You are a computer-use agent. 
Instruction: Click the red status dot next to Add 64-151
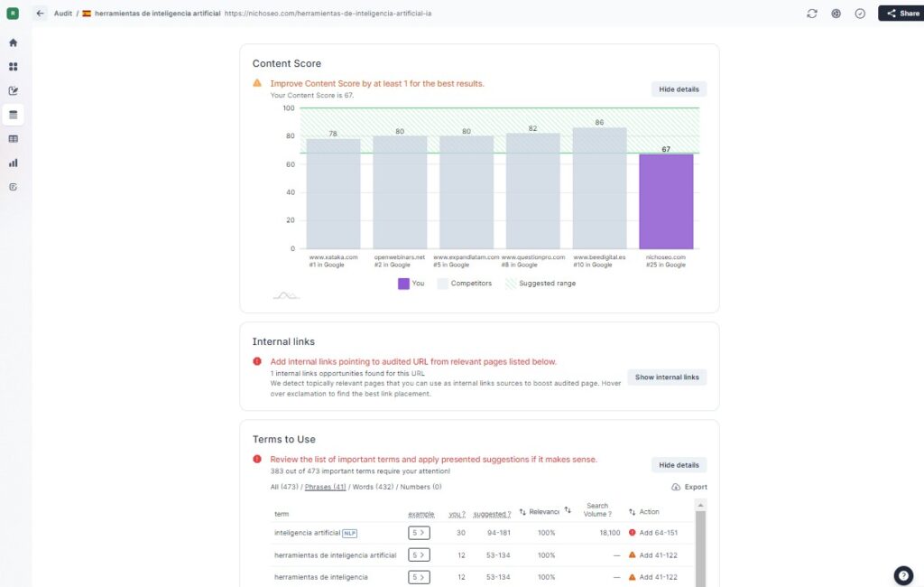pyautogui.click(x=633, y=533)
